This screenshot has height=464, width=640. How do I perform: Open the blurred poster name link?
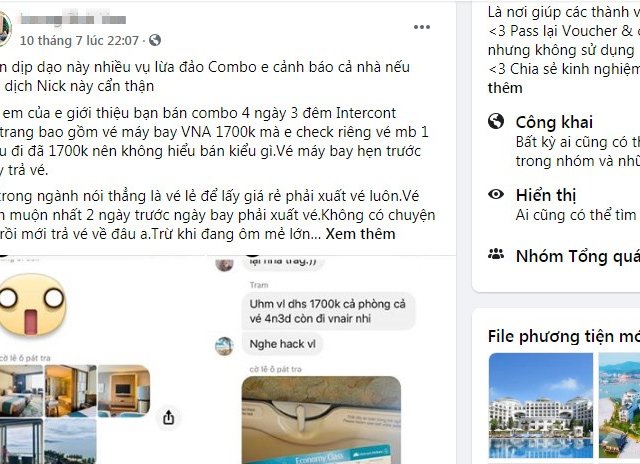tap(73, 20)
